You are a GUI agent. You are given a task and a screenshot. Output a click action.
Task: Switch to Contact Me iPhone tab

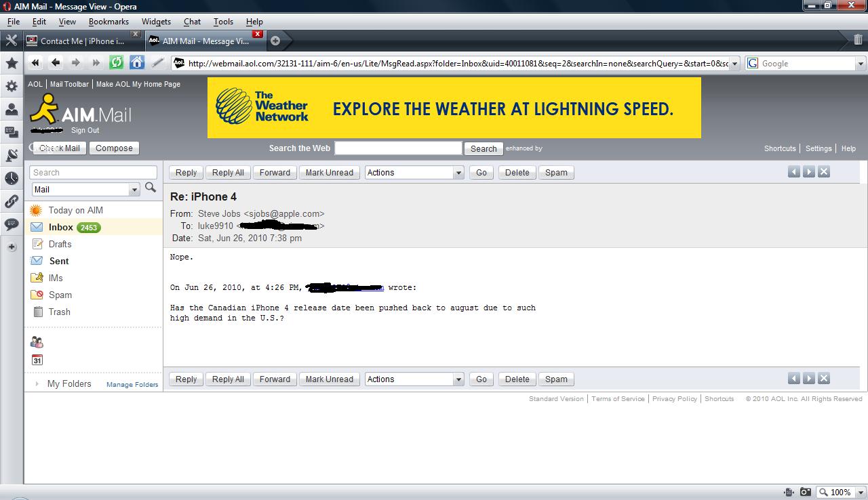coord(83,41)
